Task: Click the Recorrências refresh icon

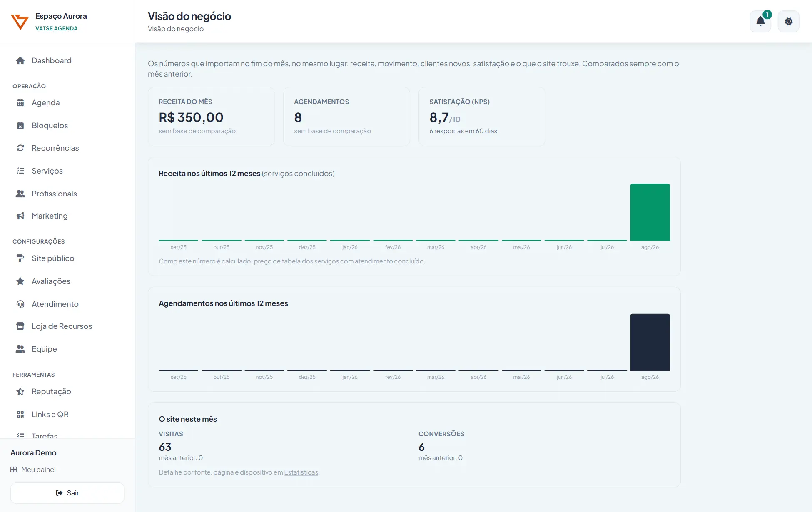Action: [x=20, y=148]
